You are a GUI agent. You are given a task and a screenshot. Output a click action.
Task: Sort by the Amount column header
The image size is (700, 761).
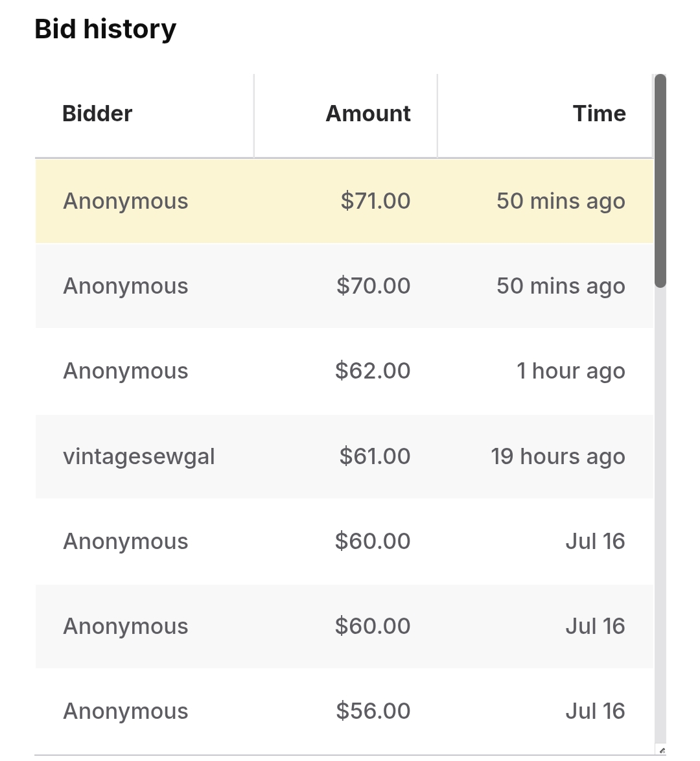click(367, 114)
